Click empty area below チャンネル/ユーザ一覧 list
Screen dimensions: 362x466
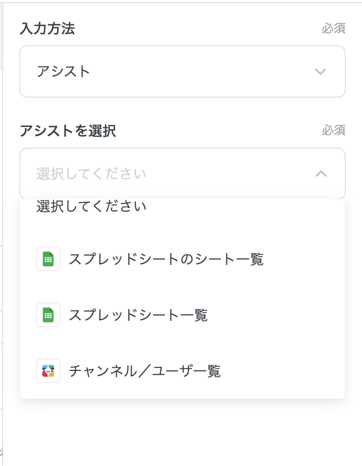182,432
